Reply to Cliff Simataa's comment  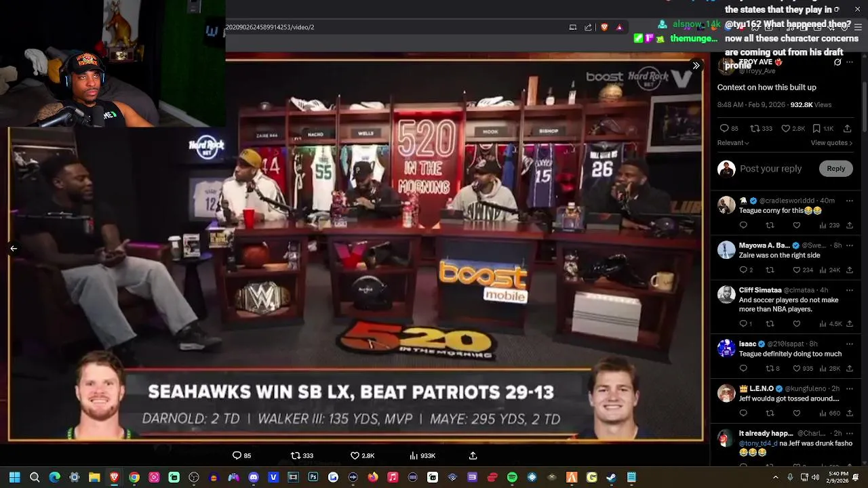tap(743, 324)
